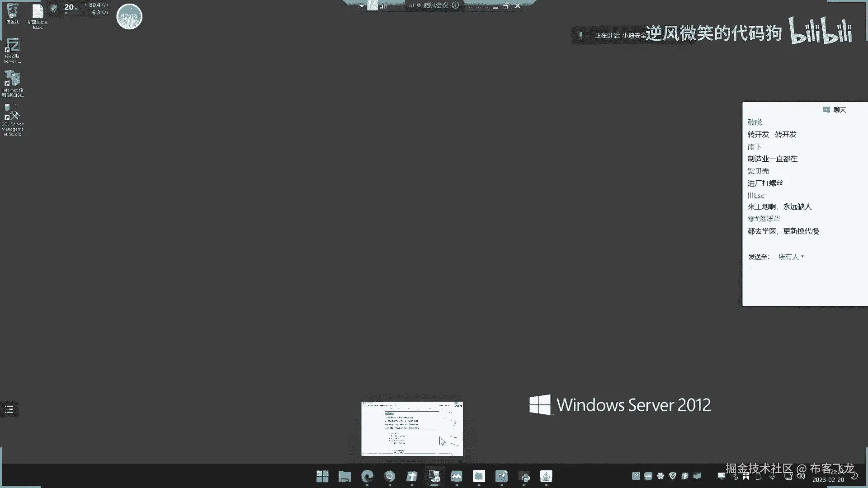The width and height of the screenshot is (868, 488).
Task: Open the 聊天 chat panel header
Action: pos(835,110)
